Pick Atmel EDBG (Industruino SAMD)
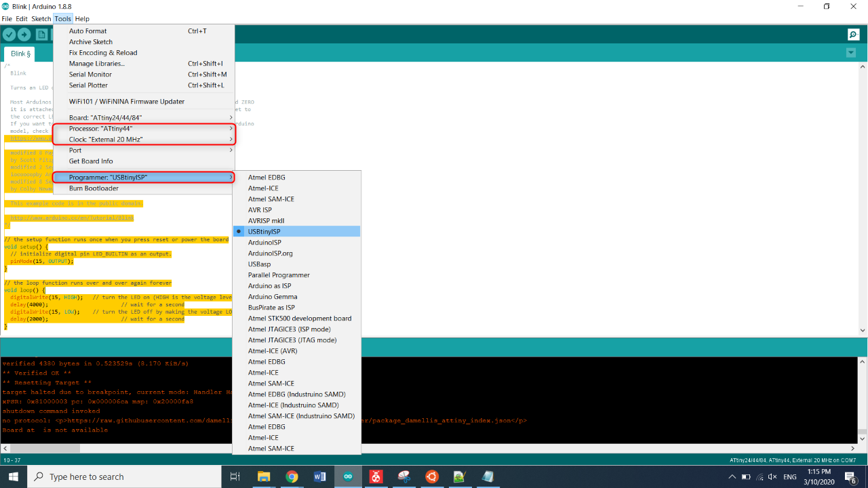868x488 pixels. tap(296, 394)
